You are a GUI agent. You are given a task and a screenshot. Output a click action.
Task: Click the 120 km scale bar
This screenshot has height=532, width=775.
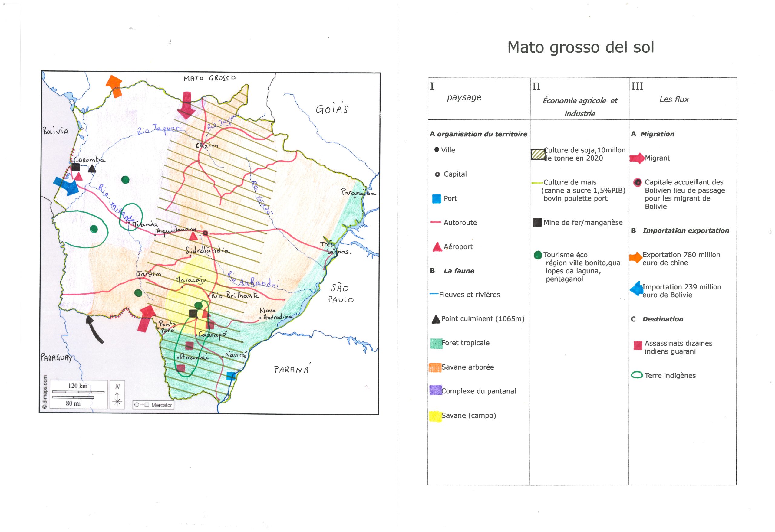click(x=78, y=392)
